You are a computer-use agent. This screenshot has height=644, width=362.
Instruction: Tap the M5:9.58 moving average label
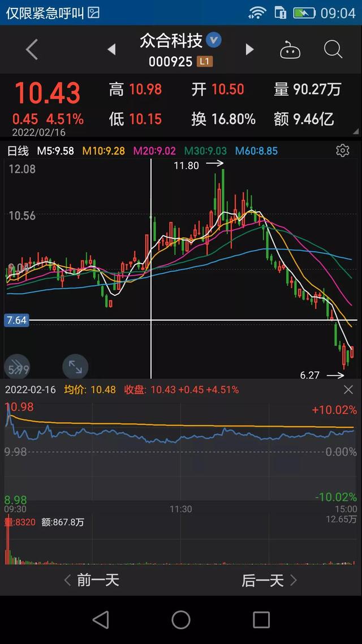(x=55, y=151)
